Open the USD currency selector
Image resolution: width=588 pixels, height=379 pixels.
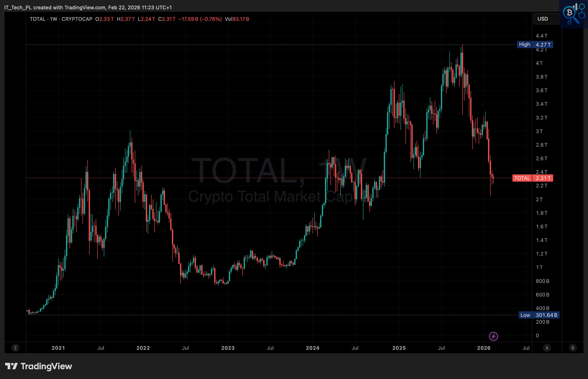[x=546, y=19]
